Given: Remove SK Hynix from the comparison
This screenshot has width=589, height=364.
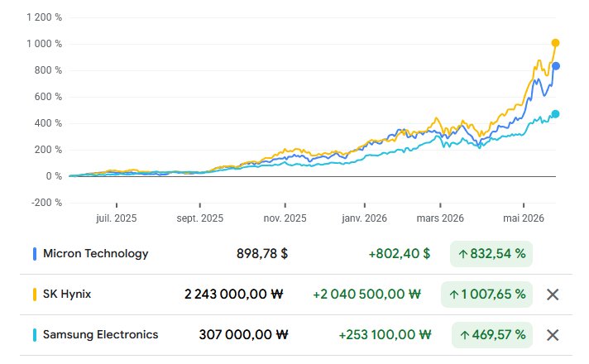Looking at the screenshot, I should tap(553, 295).
